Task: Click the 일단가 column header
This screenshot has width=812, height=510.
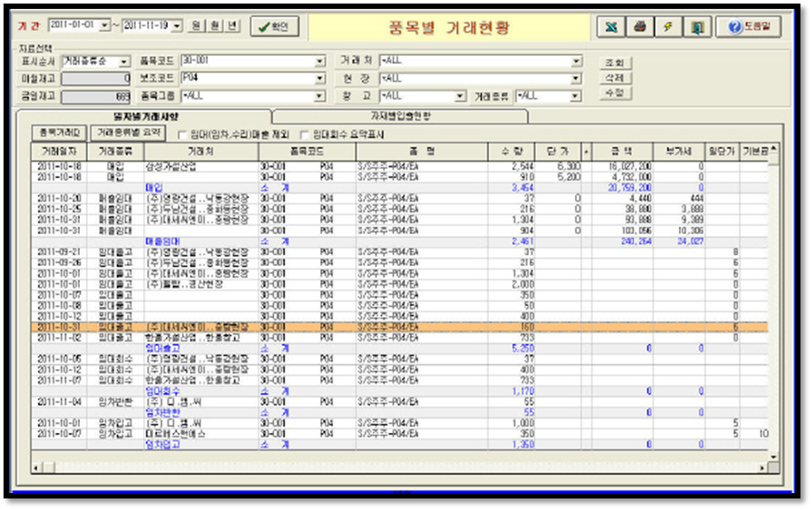Action: [x=721, y=152]
